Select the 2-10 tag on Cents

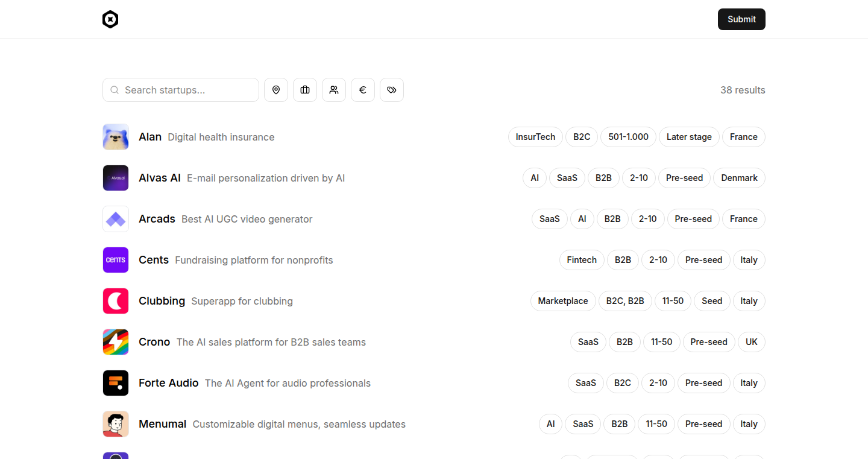point(658,260)
